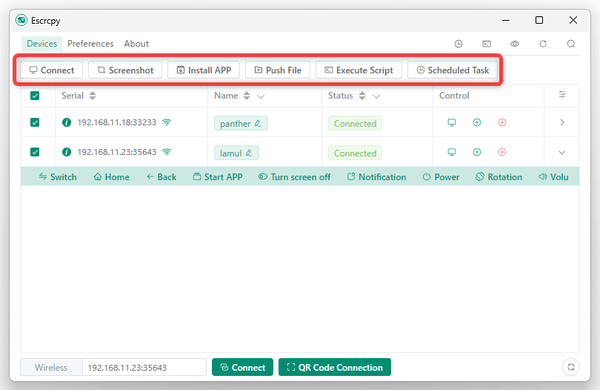Stop panther device with red icon
The width and height of the screenshot is (600, 390).
pyautogui.click(x=502, y=122)
